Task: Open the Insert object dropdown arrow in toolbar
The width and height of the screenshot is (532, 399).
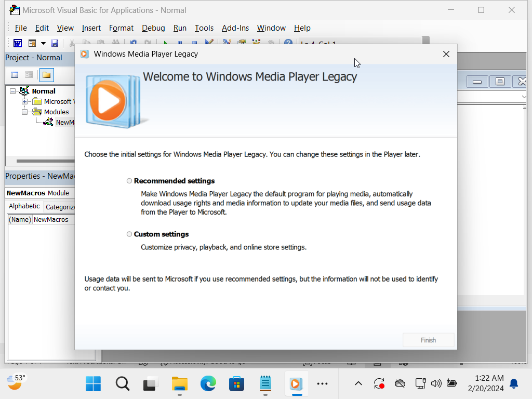Action: [43, 43]
